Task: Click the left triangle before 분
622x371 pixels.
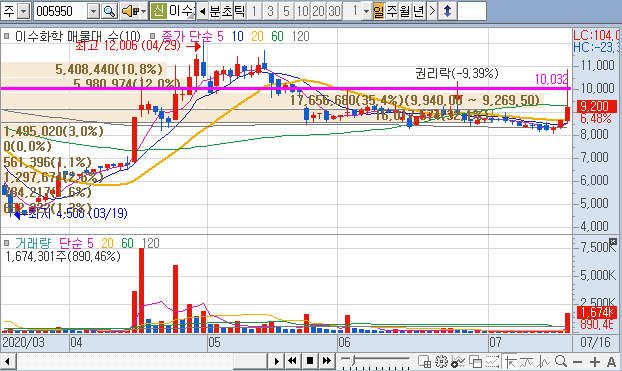Action: pyautogui.click(x=202, y=11)
